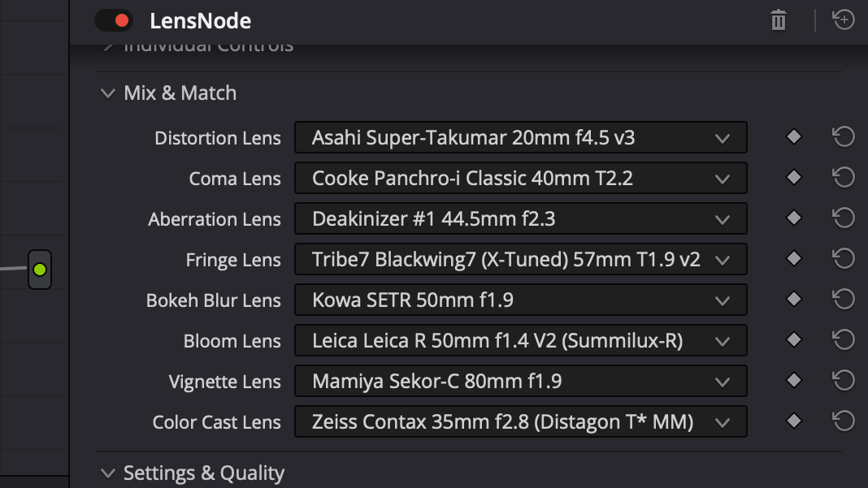Reset the Coma Lens parameter

(x=844, y=178)
